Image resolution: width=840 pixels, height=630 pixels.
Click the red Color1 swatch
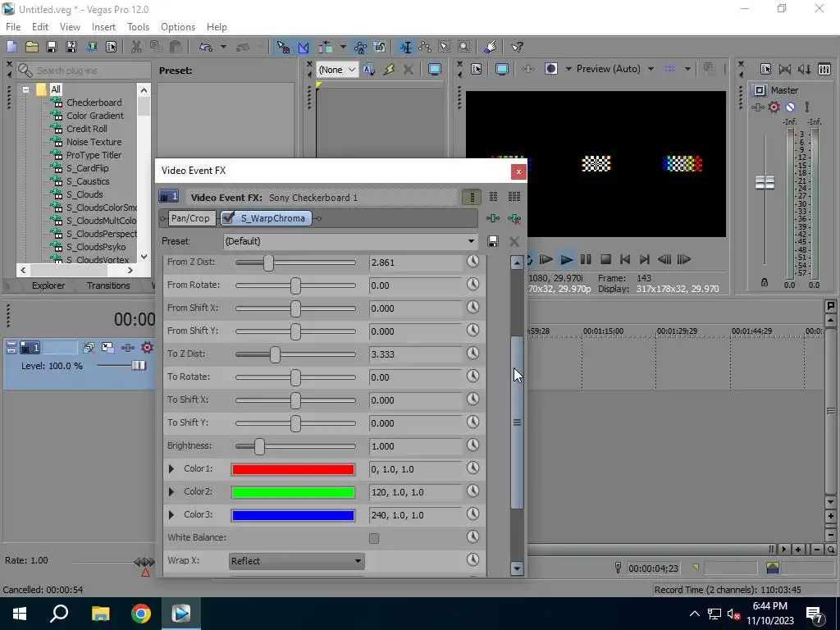tap(293, 469)
